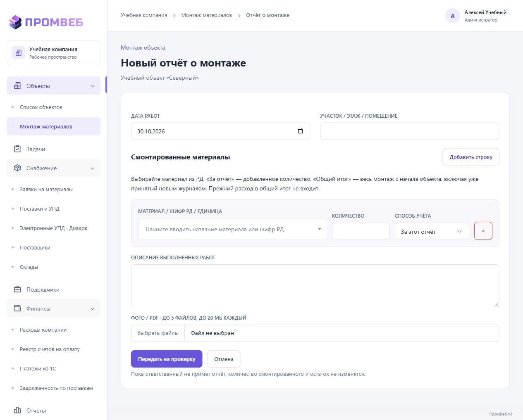Screen dimensions: 523x420
Task: Click the Объекты building icon in sidebar
Action: click(17, 85)
